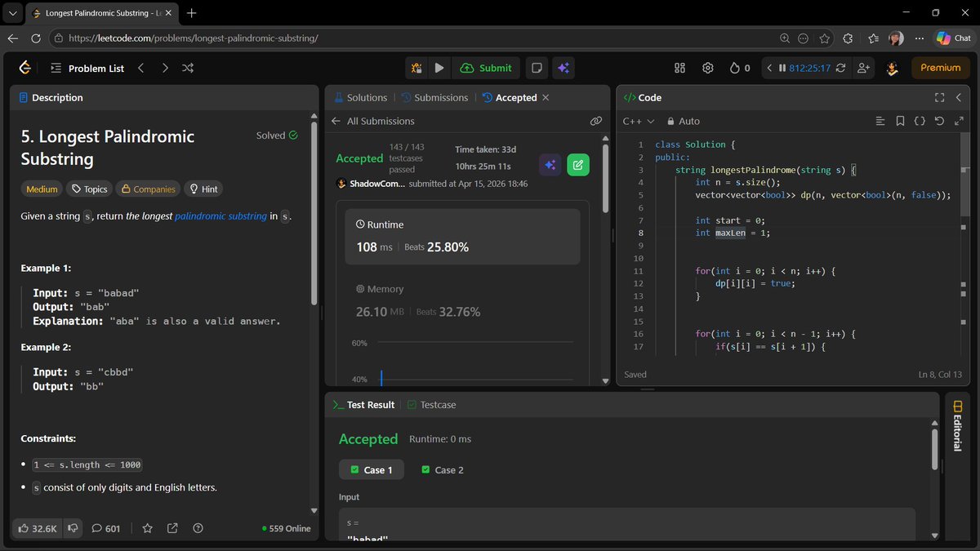Run the code with play button
The width and height of the screenshot is (980, 551).
(439, 68)
